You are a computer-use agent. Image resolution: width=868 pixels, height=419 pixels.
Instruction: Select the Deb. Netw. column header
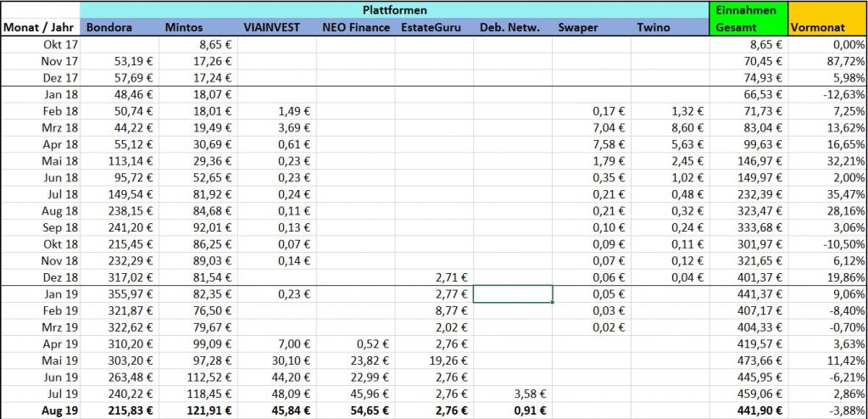[513, 27]
